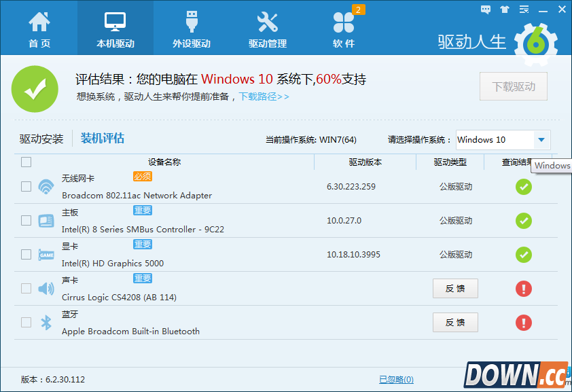
Task: Click the skin/theme shirt icon
Action: click(503, 9)
